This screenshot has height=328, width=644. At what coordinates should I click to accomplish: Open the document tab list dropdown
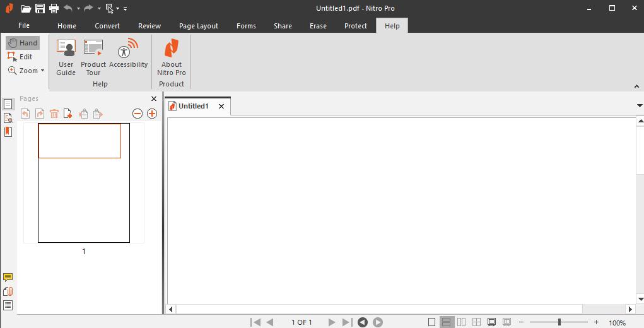point(640,106)
